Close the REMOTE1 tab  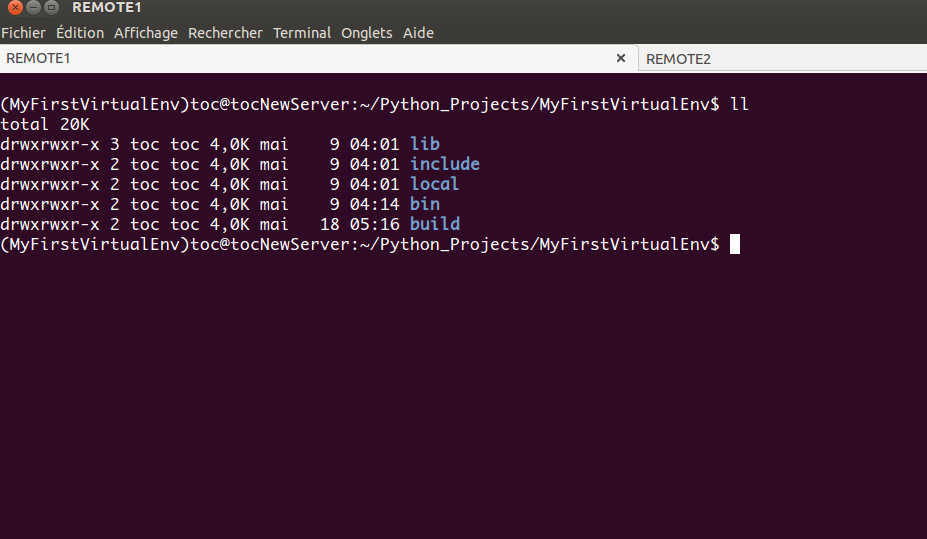[x=621, y=58]
